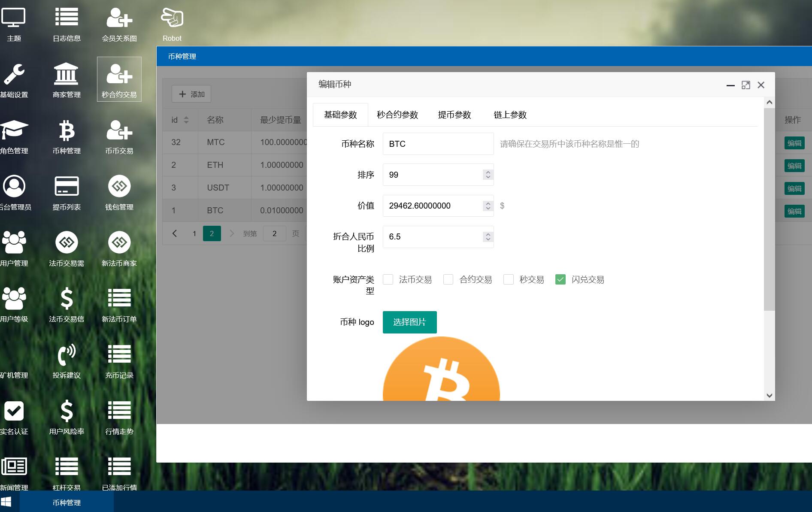
Task: Open 行情走势 list icon
Action: tap(119, 418)
